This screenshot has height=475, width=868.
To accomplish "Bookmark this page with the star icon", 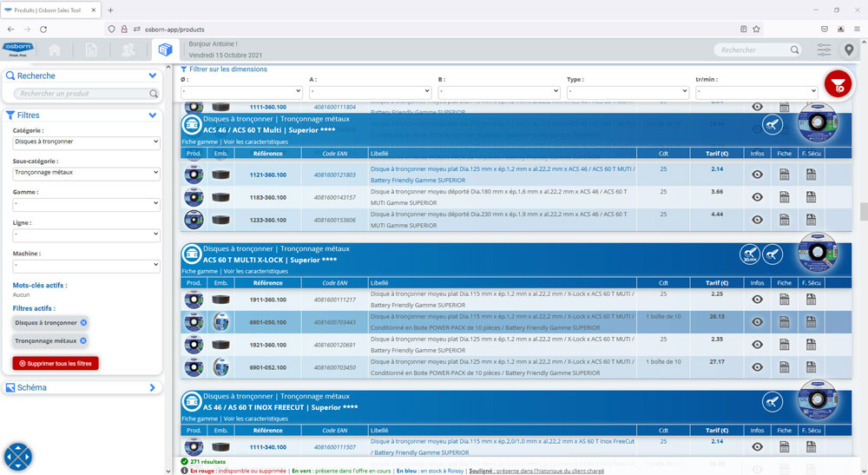I will pyautogui.click(x=756, y=30).
